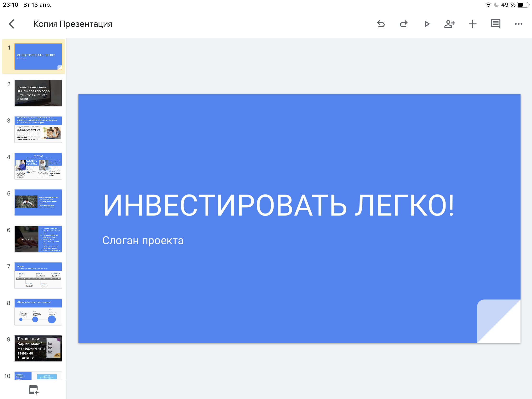Click the ИНВЕСТИРОВАТЬ ЛЕГКО! title text
The height and width of the screenshot is (399, 532).
click(278, 205)
